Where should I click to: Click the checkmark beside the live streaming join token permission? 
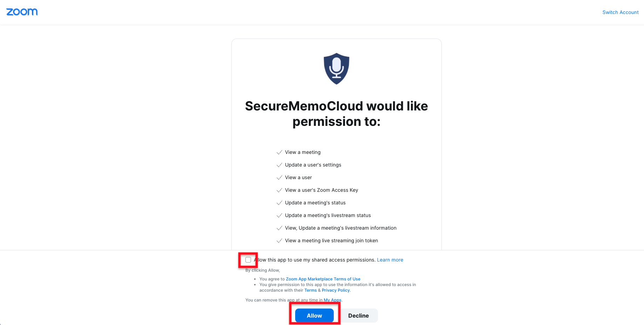coord(279,241)
